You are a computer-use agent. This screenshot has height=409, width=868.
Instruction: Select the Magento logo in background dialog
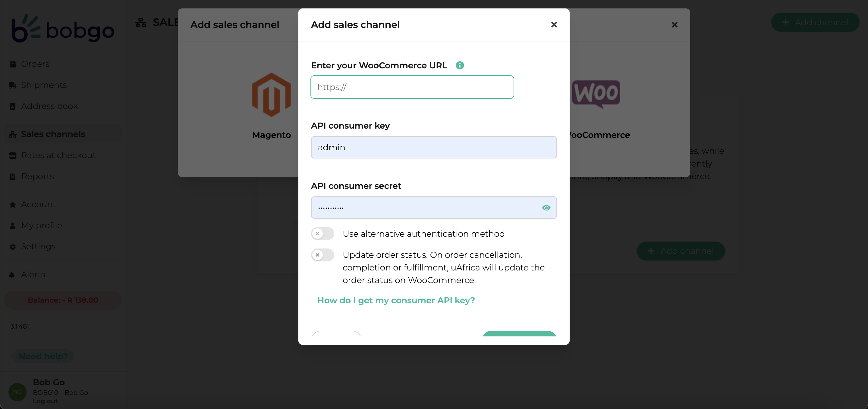tap(271, 95)
